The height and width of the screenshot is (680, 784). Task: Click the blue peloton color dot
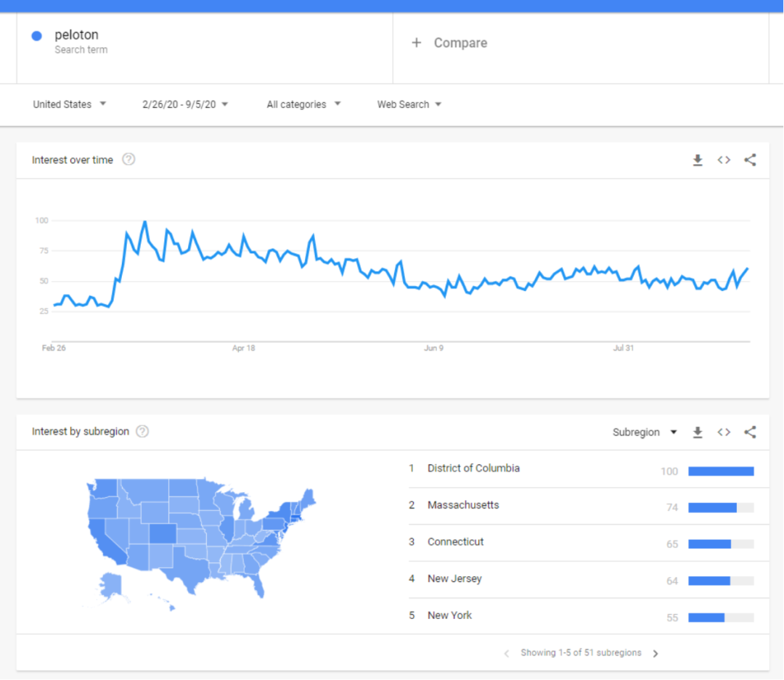point(36,36)
